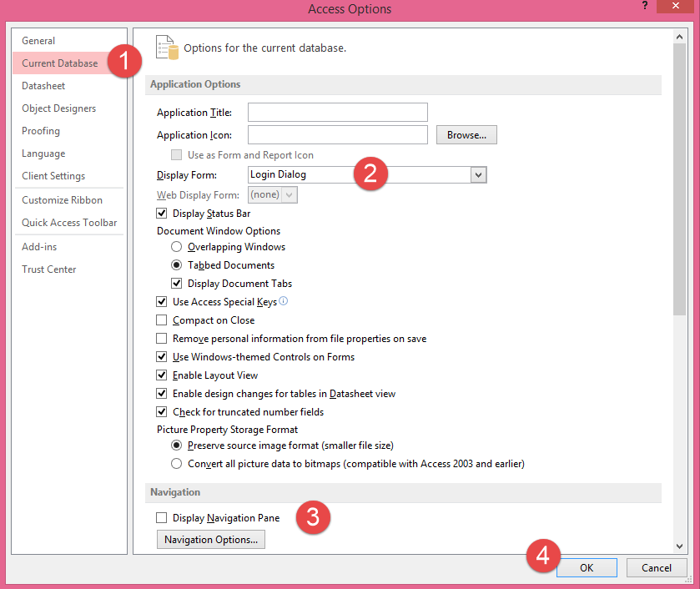The width and height of the screenshot is (700, 589).
Task: Open the Display Form dropdown arrow
Action: point(478,175)
